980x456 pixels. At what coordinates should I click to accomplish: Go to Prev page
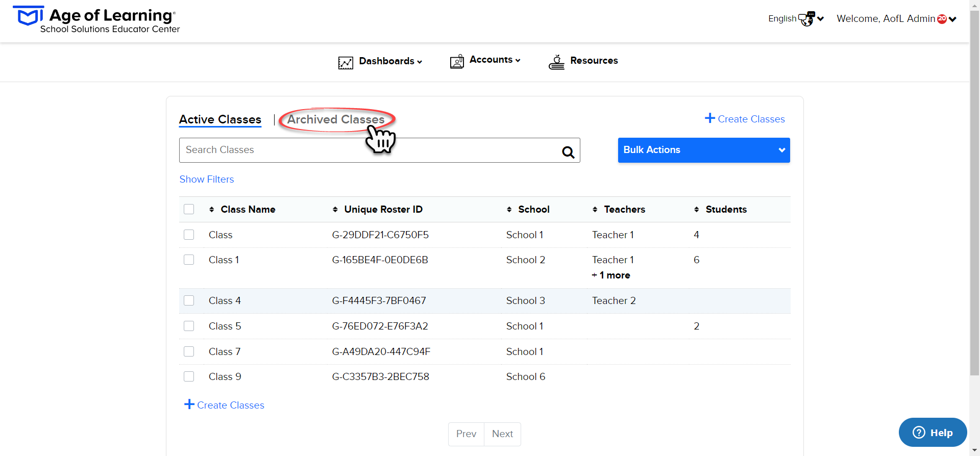pyautogui.click(x=466, y=434)
